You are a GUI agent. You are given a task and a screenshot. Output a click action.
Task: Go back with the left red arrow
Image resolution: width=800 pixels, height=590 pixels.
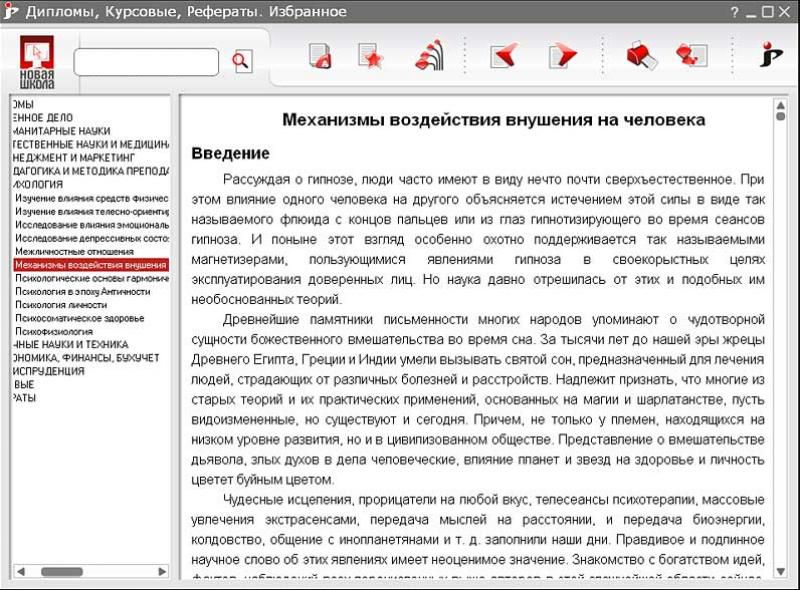tap(504, 56)
